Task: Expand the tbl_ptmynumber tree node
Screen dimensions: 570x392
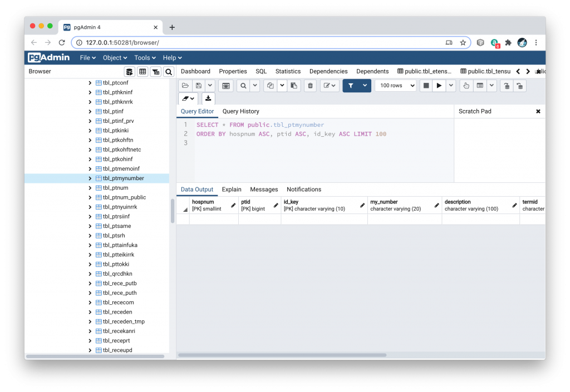Action: coord(90,178)
